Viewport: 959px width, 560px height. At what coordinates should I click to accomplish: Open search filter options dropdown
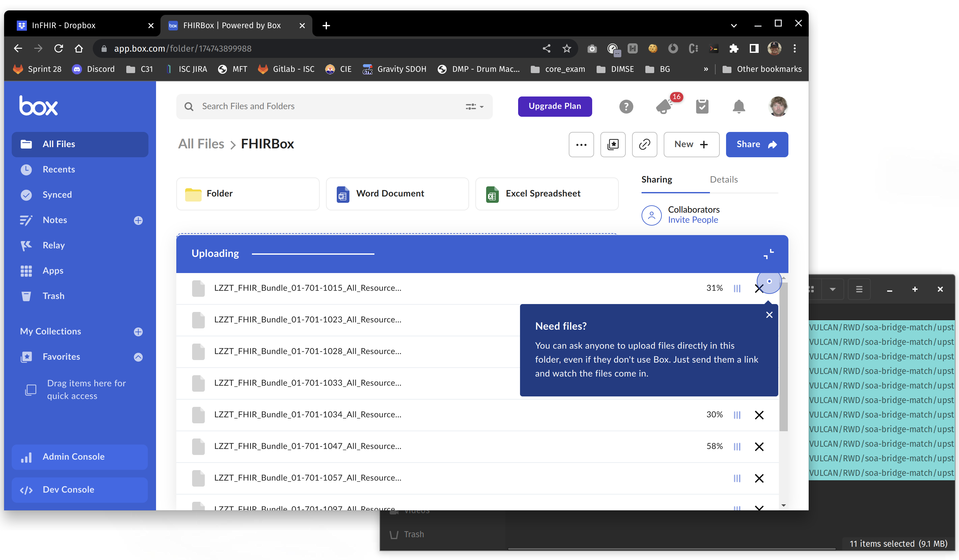tap(474, 107)
